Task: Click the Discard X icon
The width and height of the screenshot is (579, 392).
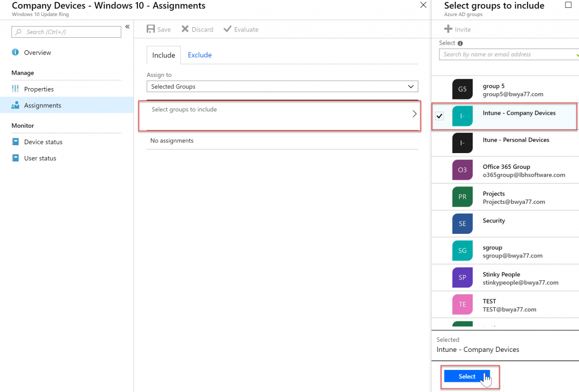Action: coord(185,29)
